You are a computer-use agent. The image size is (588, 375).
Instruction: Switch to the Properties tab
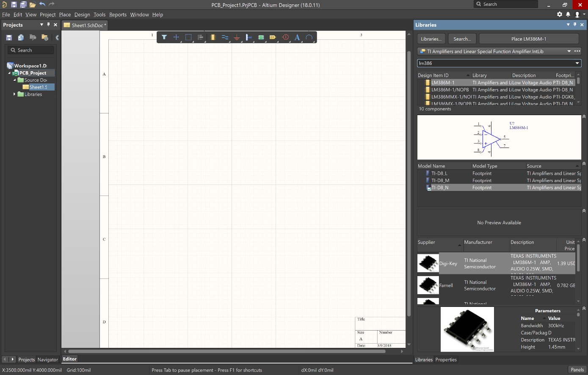(446, 359)
